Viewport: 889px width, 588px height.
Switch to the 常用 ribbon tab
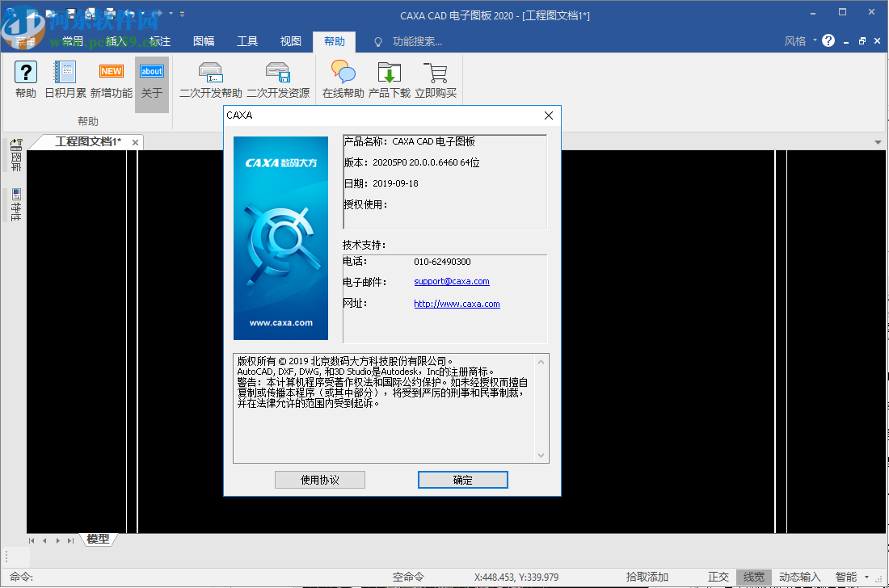coord(73,40)
